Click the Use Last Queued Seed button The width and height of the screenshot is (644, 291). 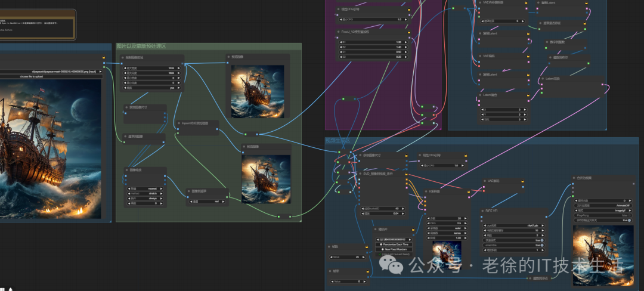(394, 254)
